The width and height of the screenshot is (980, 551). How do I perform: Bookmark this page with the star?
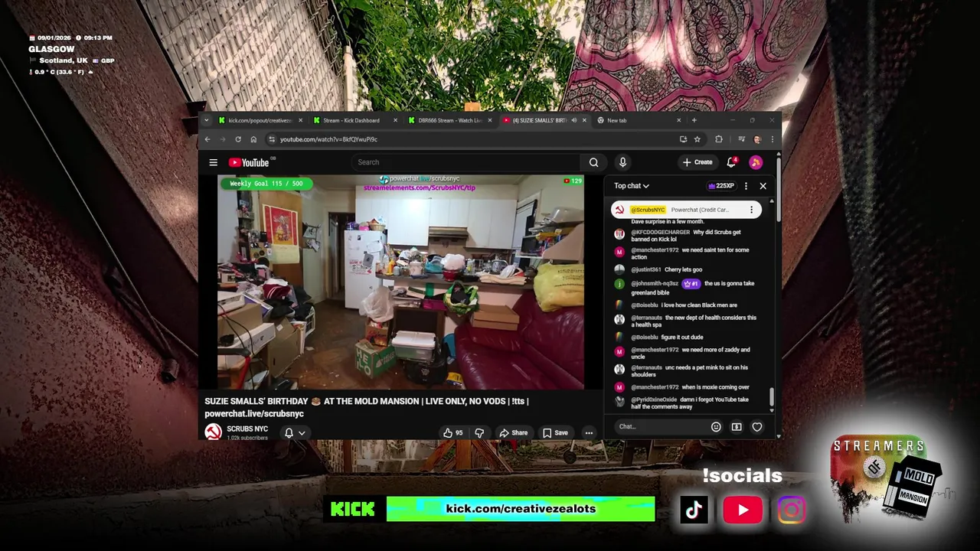(x=697, y=139)
